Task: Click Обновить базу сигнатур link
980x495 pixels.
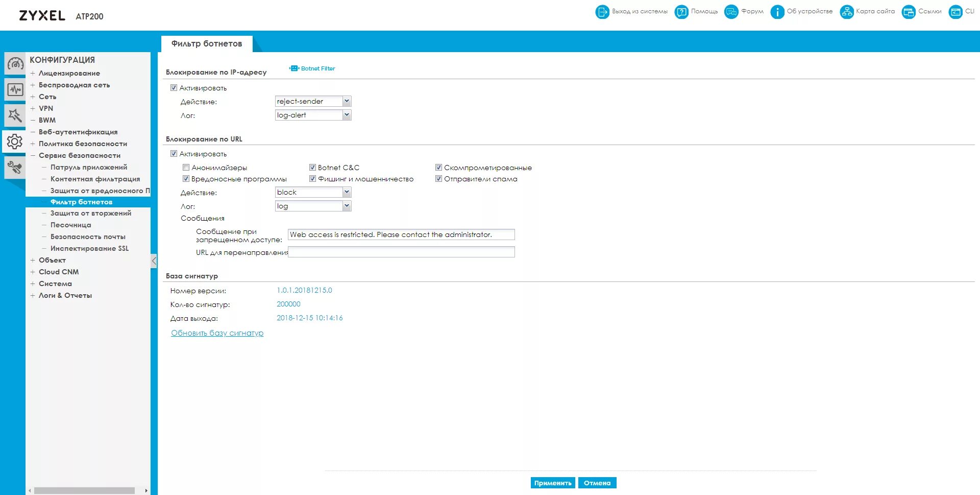Action: click(217, 333)
